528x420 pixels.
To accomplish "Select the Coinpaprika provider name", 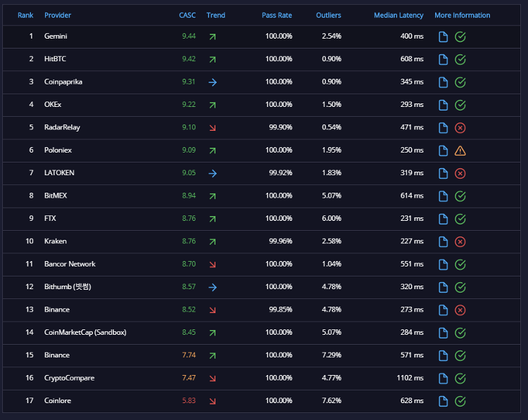I will click(63, 82).
